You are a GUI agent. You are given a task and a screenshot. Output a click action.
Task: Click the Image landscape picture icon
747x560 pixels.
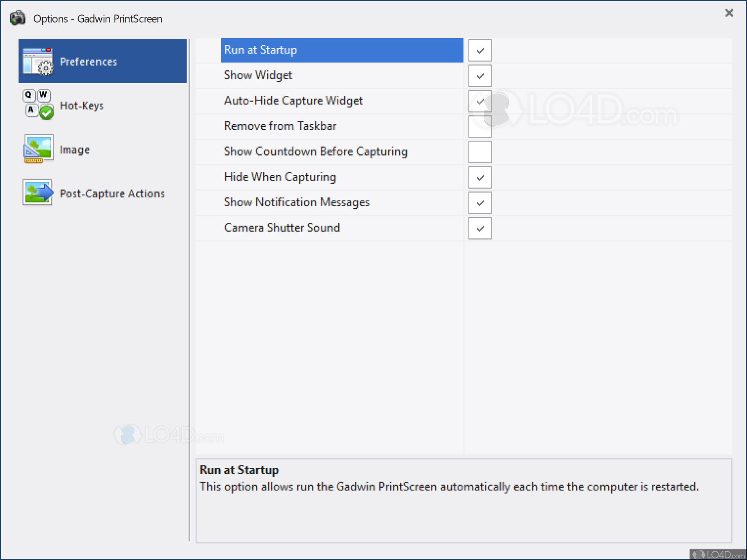(x=38, y=149)
